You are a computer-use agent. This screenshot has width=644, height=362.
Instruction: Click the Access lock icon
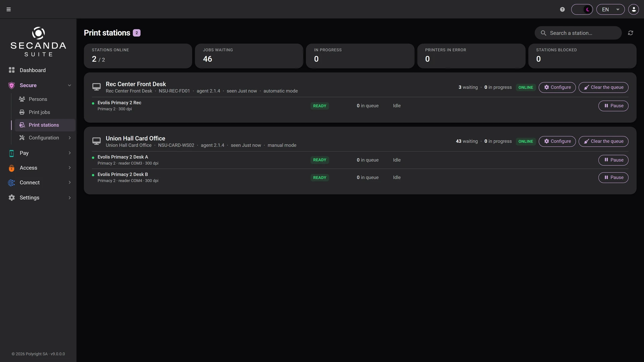pyautogui.click(x=11, y=168)
